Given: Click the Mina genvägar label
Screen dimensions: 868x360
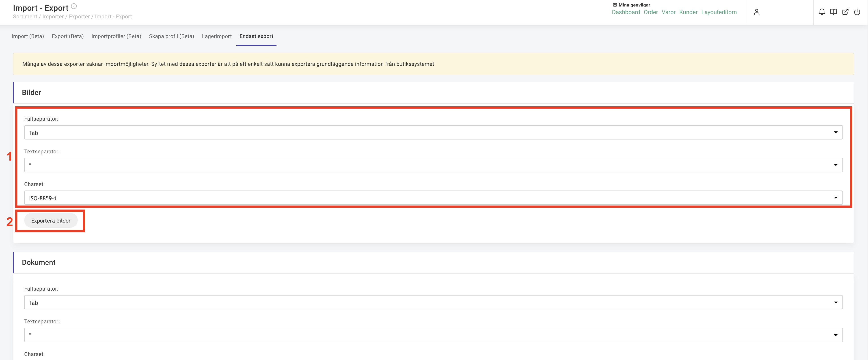Looking at the screenshot, I should click(634, 5).
